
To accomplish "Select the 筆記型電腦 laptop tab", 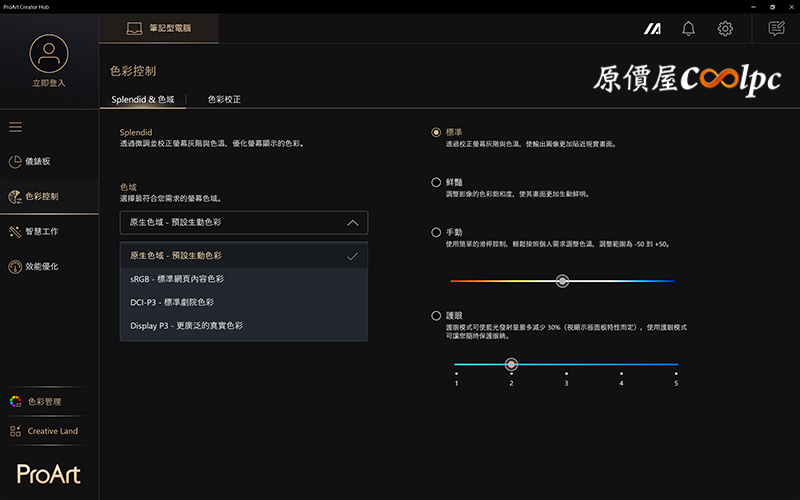I will (159, 28).
